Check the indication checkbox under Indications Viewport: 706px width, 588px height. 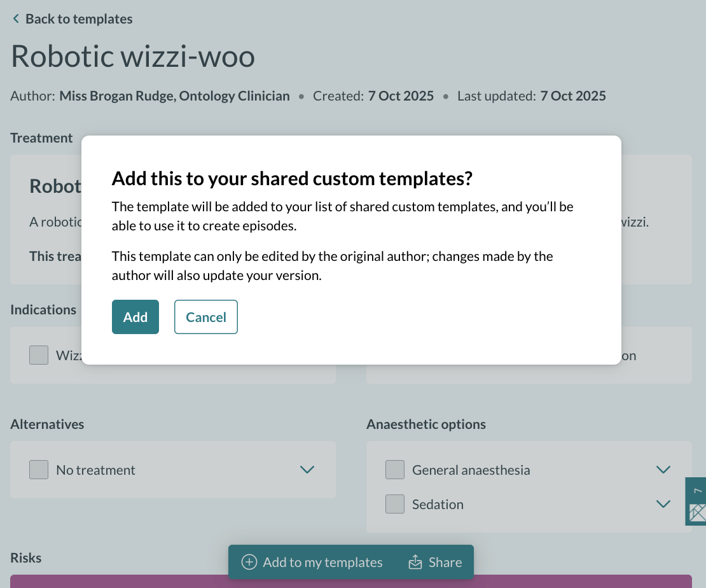[x=38, y=355]
